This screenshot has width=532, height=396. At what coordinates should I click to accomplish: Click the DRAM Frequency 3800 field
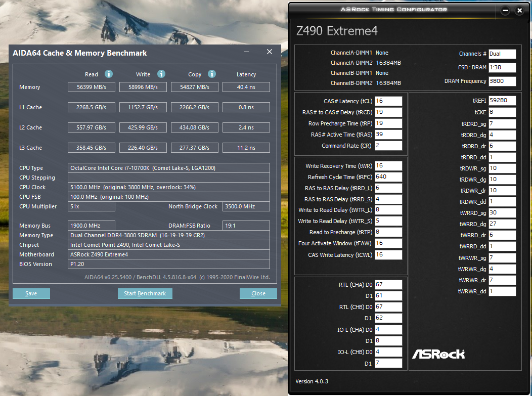[x=502, y=81]
